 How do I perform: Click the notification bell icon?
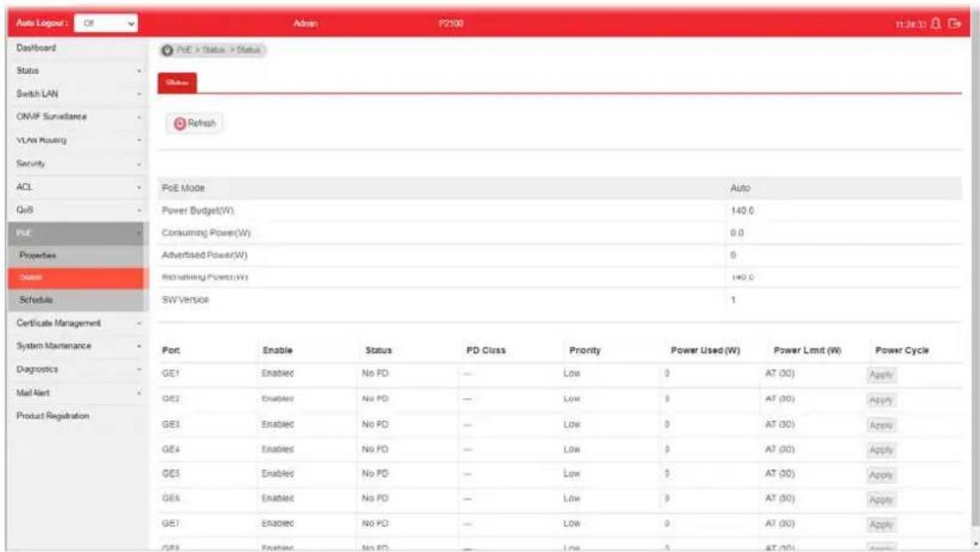[x=935, y=24]
